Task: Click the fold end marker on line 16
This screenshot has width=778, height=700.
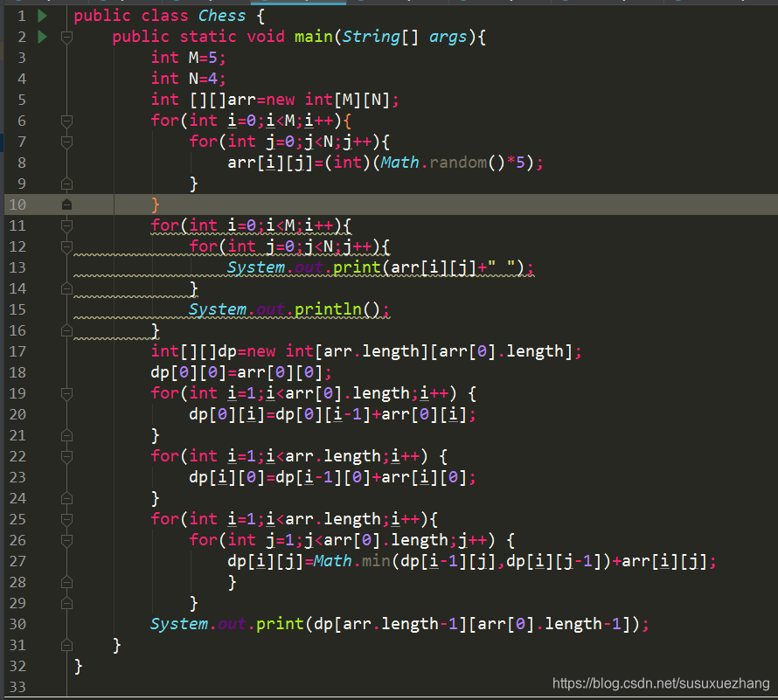Action: tap(66, 330)
